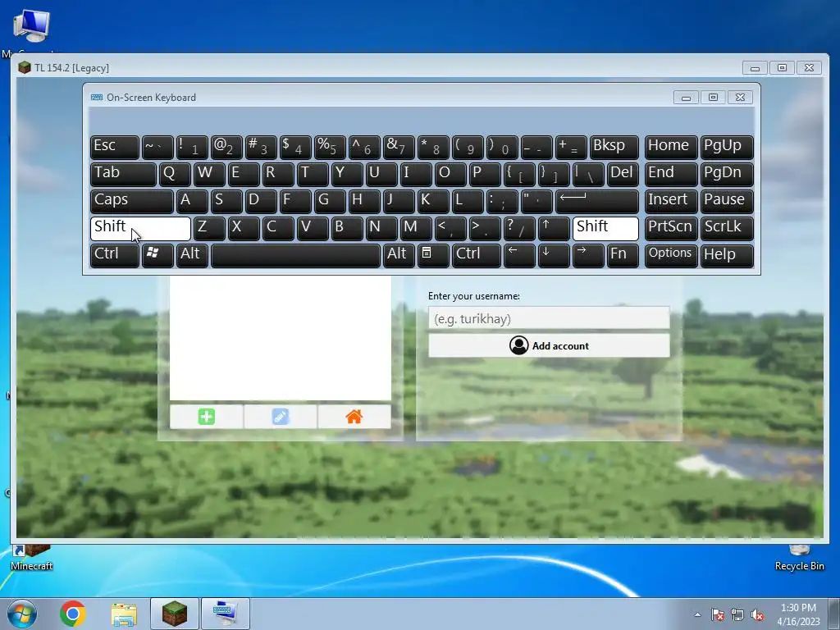Click the Help key

(x=727, y=256)
